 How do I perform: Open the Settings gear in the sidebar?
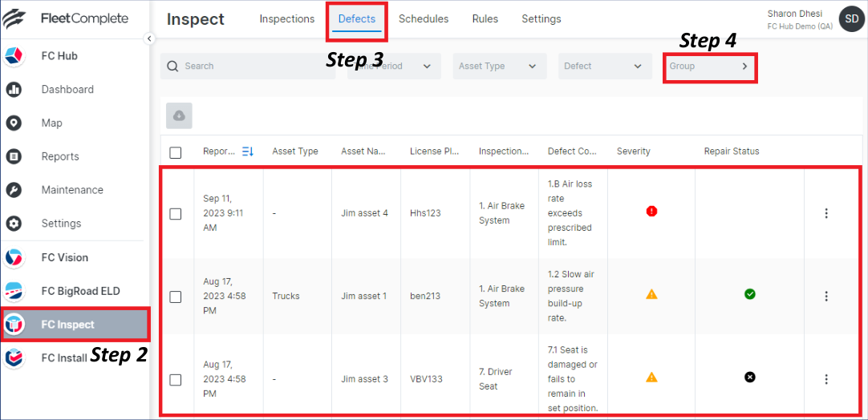(14, 224)
